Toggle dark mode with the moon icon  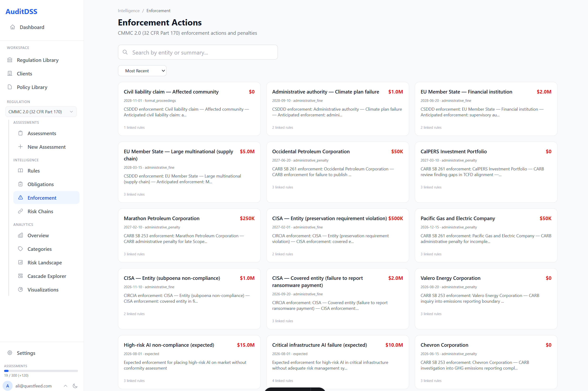(x=75, y=386)
